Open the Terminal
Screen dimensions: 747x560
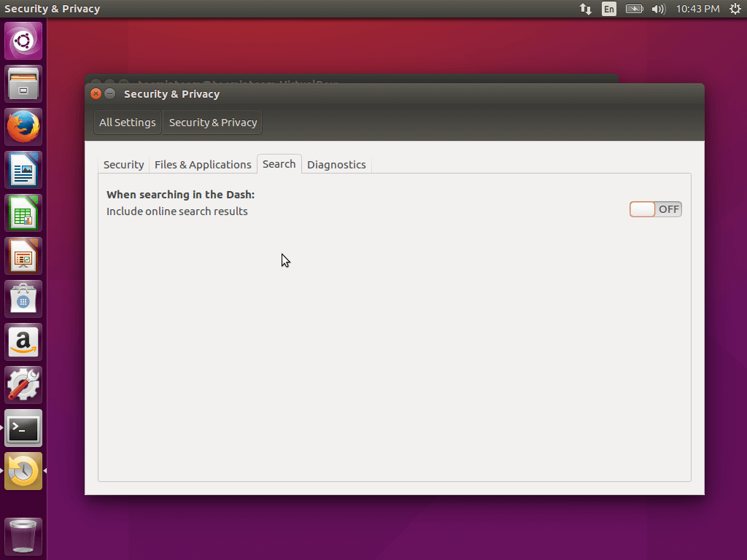tap(23, 428)
